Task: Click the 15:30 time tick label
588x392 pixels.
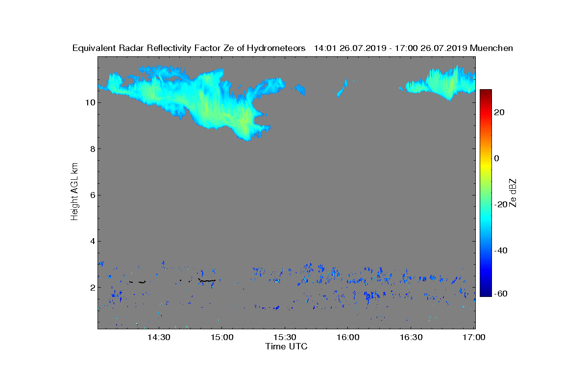Action: coord(285,337)
